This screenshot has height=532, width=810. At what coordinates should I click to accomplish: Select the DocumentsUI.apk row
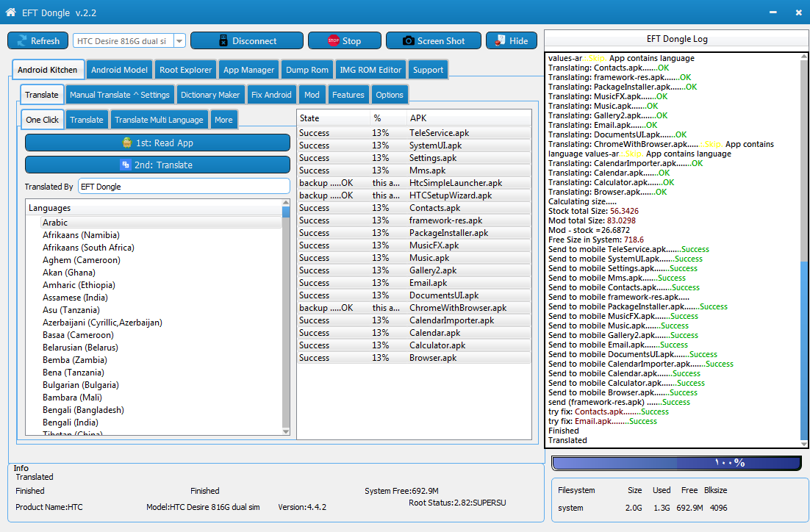click(x=415, y=295)
